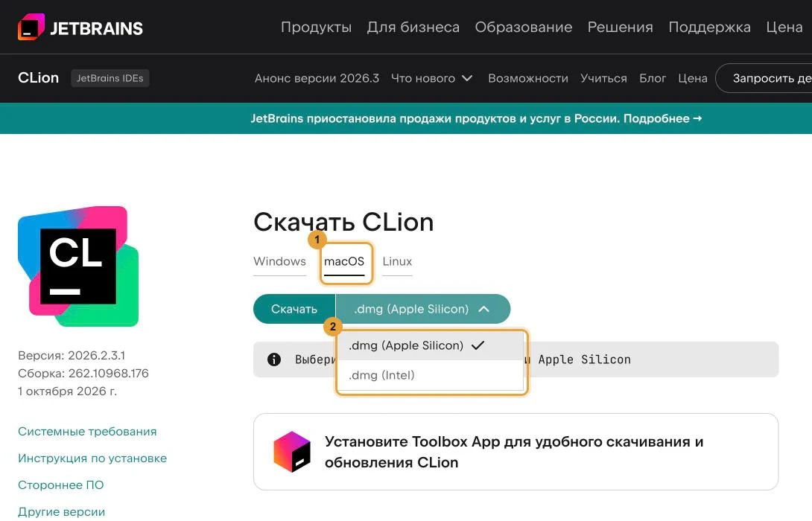This screenshot has height=521, width=812.
Task: Click the Toolbox App cube icon
Action: point(292,452)
